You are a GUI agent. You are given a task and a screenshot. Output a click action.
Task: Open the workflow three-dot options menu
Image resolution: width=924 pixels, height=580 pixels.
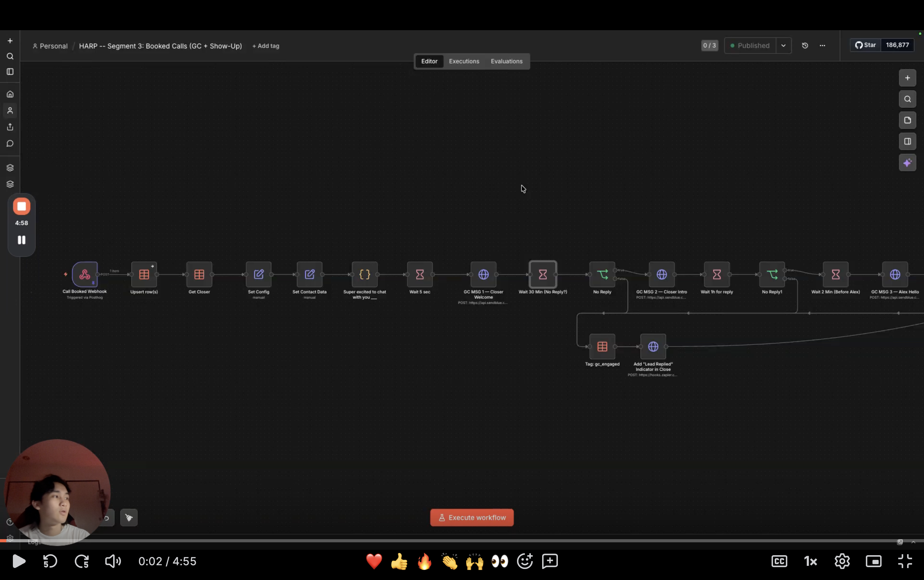click(822, 45)
